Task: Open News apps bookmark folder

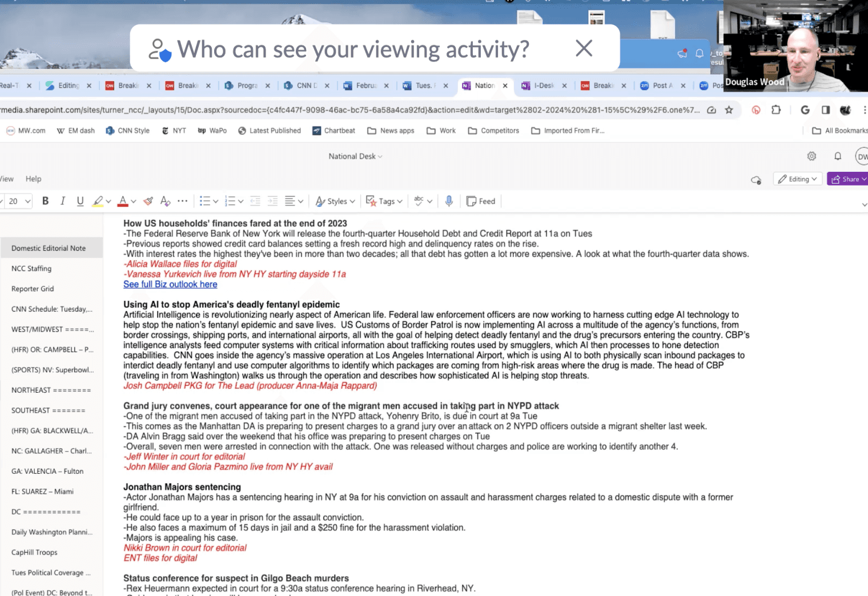Action: [391, 131]
